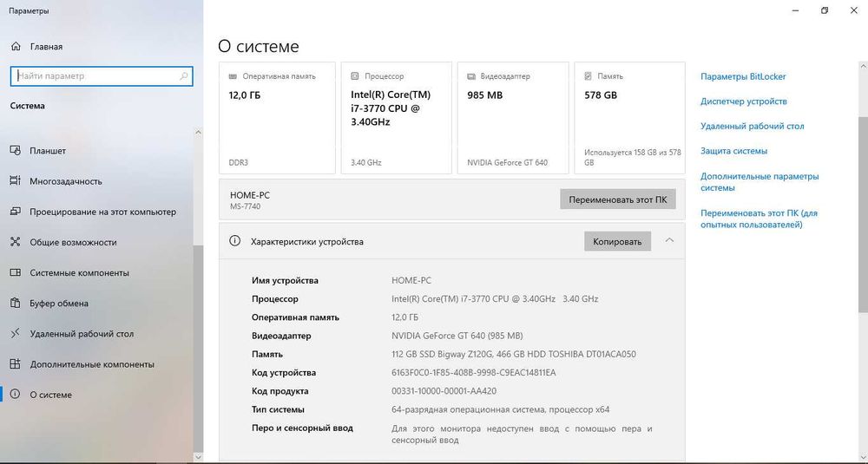
Task: Open Дополнительные компоненты section
Action: 97,364
